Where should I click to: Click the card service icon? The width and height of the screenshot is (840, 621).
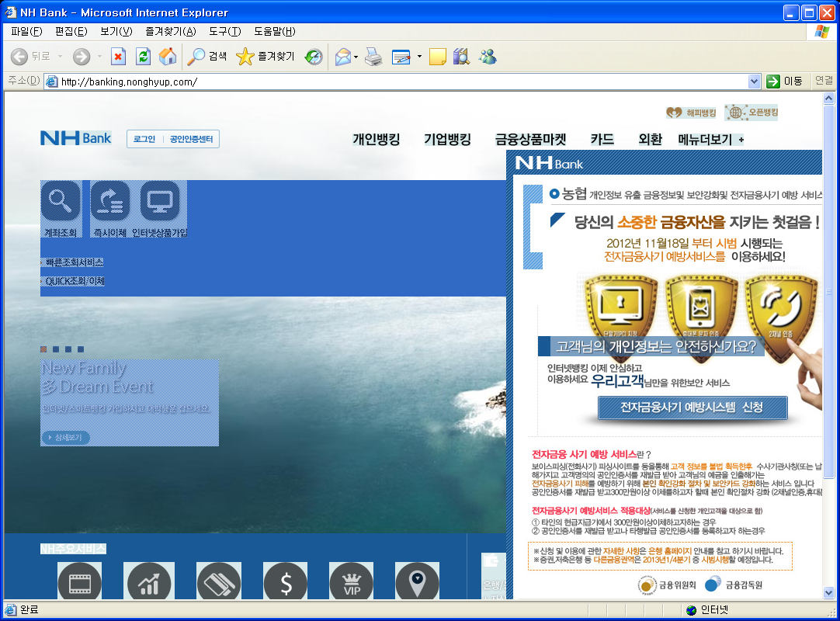point(219,581)
